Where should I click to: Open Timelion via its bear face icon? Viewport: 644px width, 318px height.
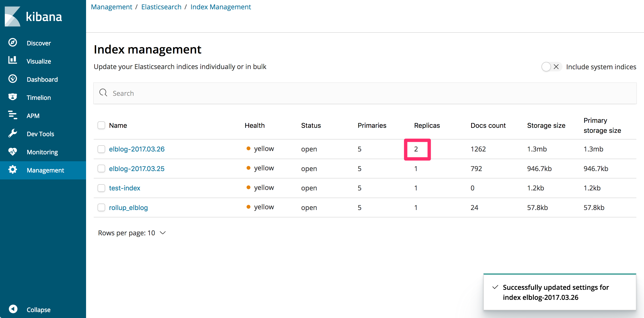12,97
